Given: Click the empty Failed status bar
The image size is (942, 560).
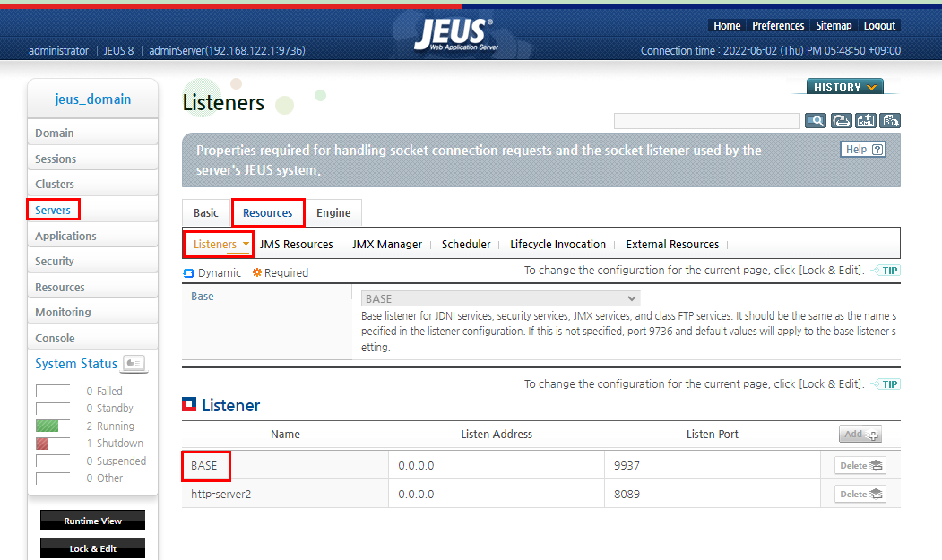Looking at the screenshot, I should coord(53,392).
